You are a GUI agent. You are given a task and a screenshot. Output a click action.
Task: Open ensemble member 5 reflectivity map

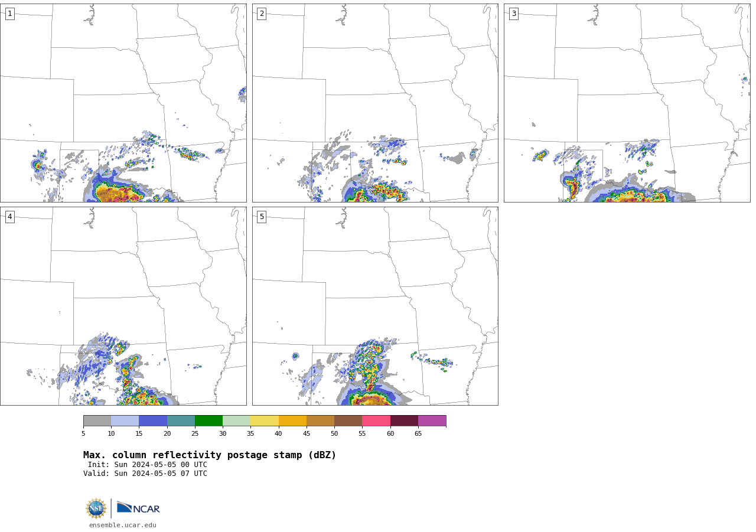click(x=375, y=306)
